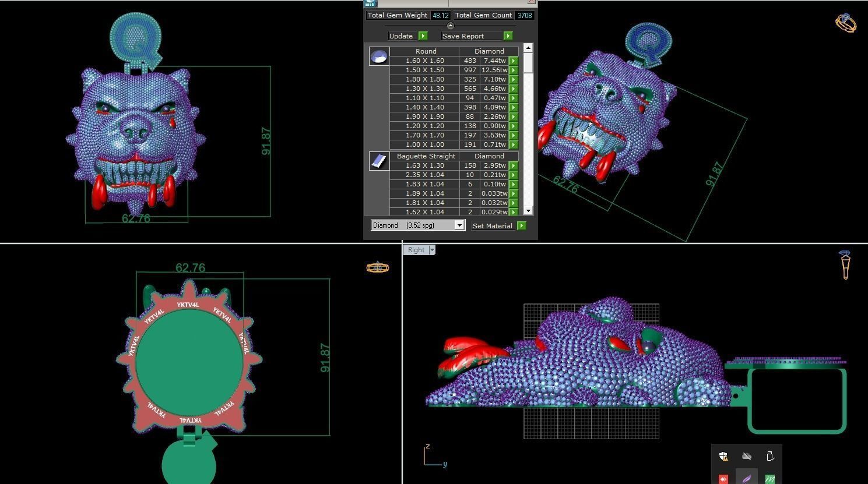Click the Save Report label
This screenshot has height=484, width=868.
(x=463, y=36)
